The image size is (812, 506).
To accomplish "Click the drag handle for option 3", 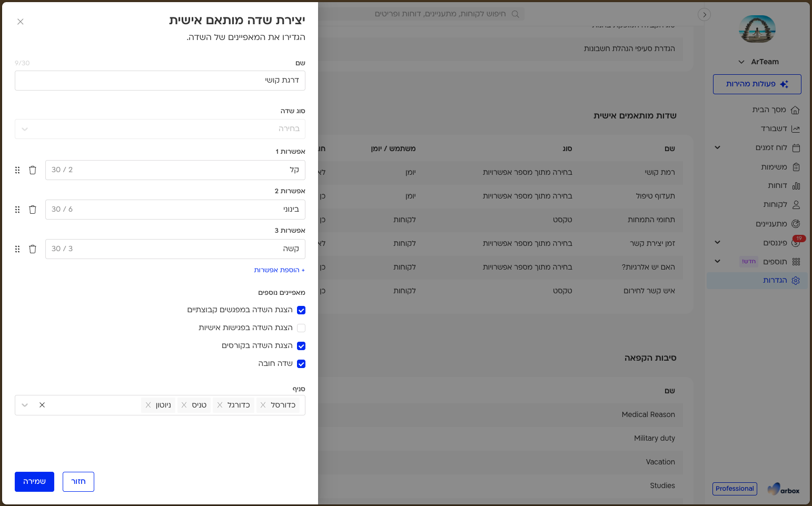I will click(x=17, y=249).
